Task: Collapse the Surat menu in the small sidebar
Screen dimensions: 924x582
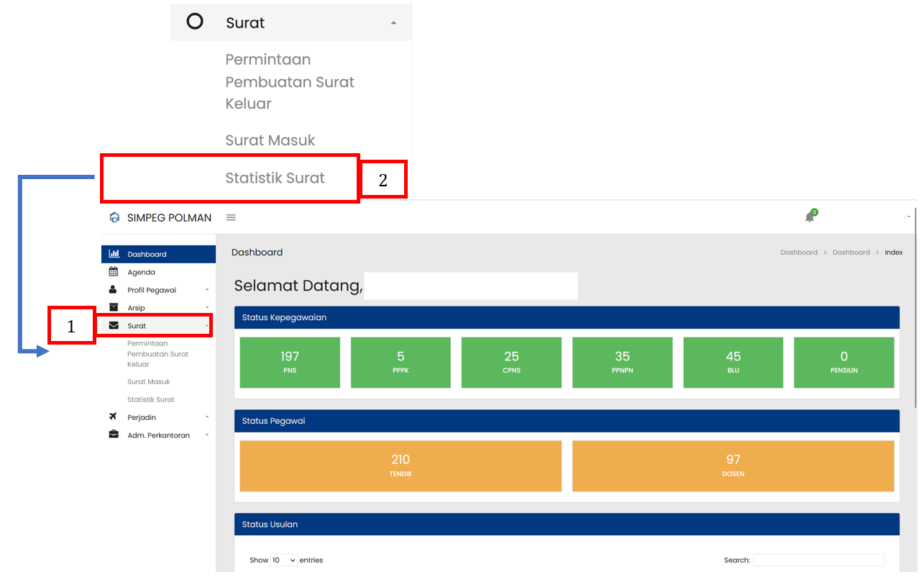Action: (x=137, y=326)
